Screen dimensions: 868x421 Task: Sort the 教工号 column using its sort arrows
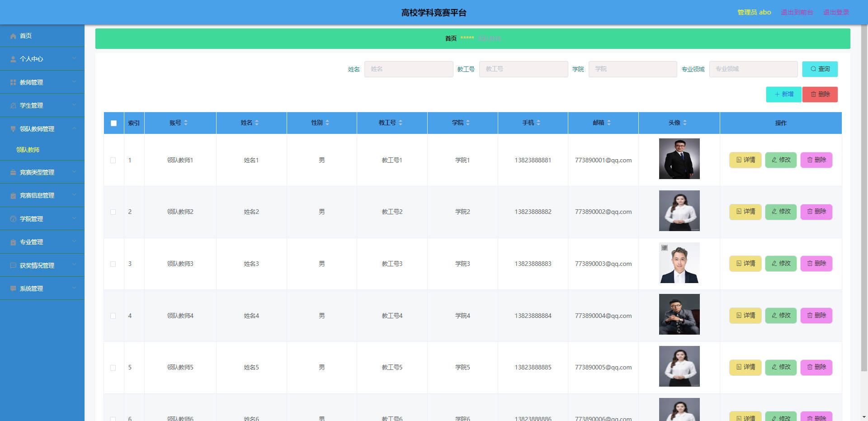pyautogui.click(x=401, y=123)
